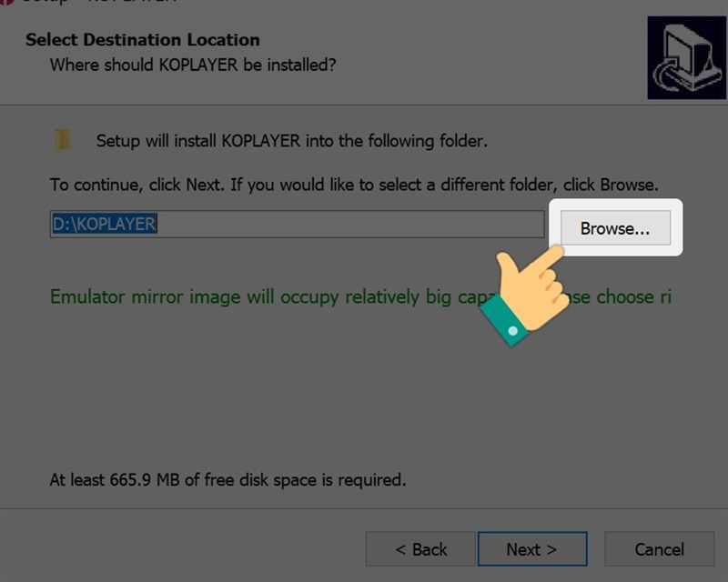Click the yellow folder icon
728x582 pixels.
pyautogui.click(x=63, y=140)
